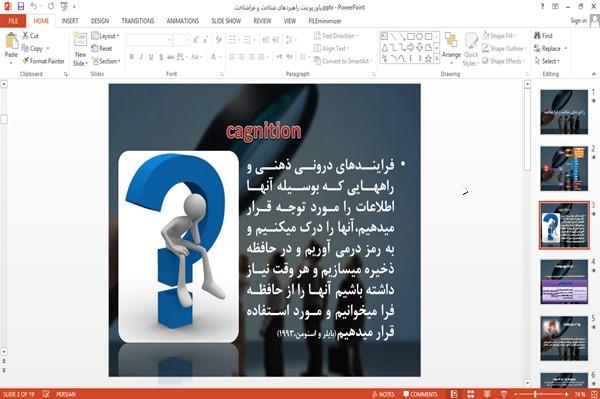
Task: Switch to the TRANSITIONS tab
Action: 138,21
